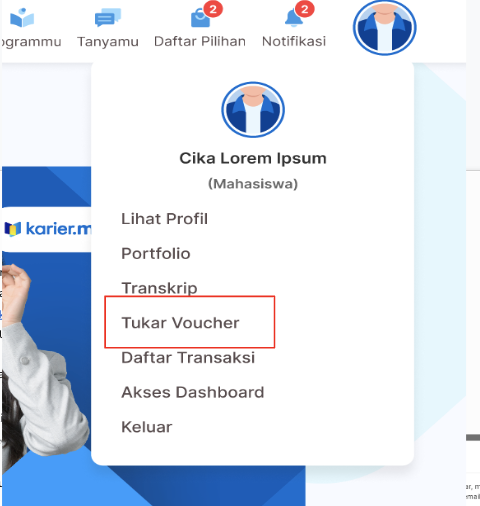Select Tukar Voucher
Viewport: 480px width, 506px height.
click(x=180, y=323)
